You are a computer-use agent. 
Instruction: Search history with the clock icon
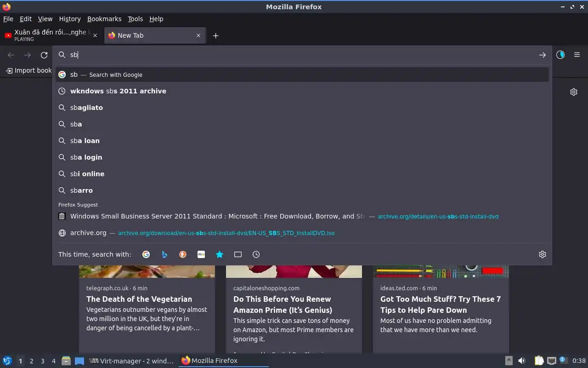256,254
